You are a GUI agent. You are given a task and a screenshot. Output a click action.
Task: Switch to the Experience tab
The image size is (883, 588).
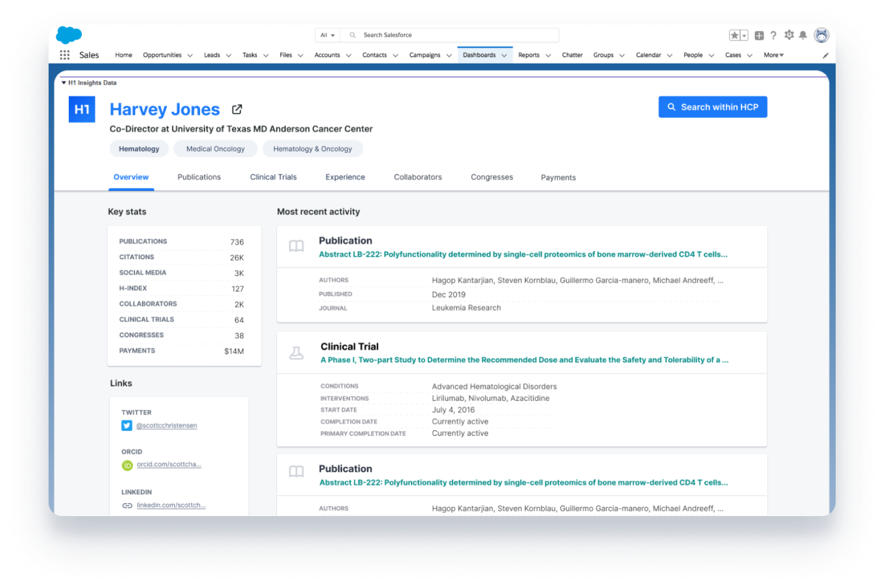345,177
